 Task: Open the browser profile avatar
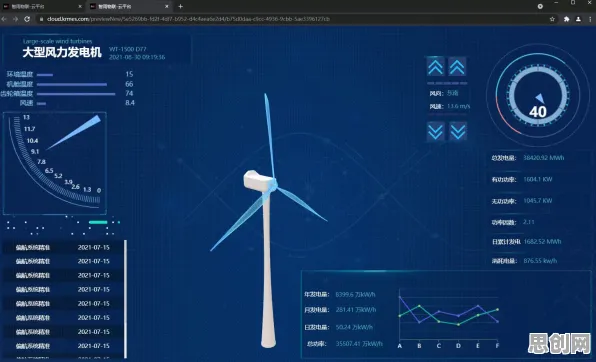pyautogui.click(x=578, y=19)
